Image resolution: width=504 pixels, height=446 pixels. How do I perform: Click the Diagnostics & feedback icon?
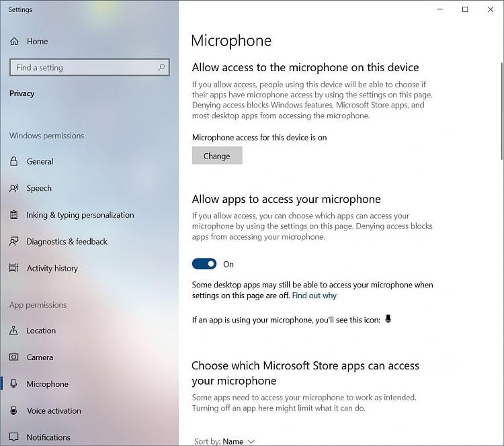[x=14, y=241]
